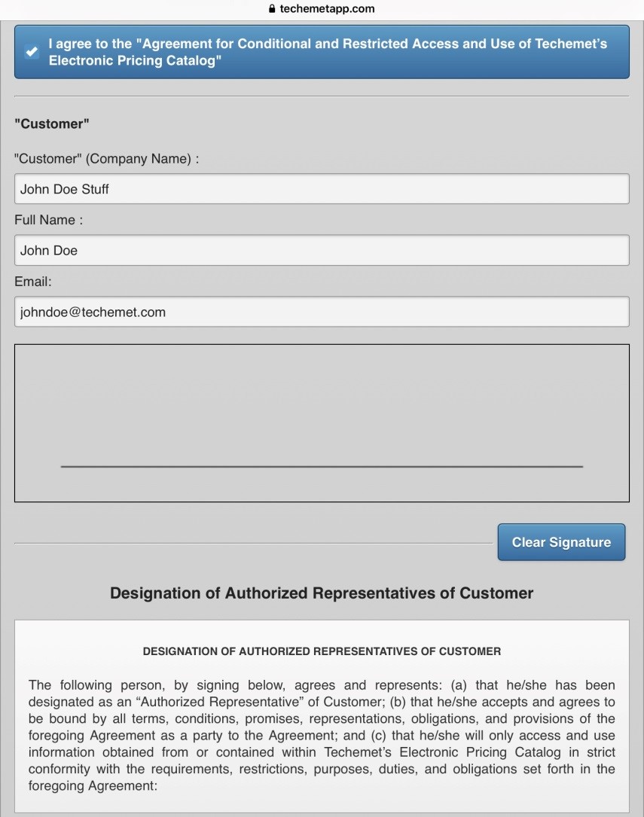The image size is (644, 817).
Task: Click the Email input field
Action: (x=322, y=312)
